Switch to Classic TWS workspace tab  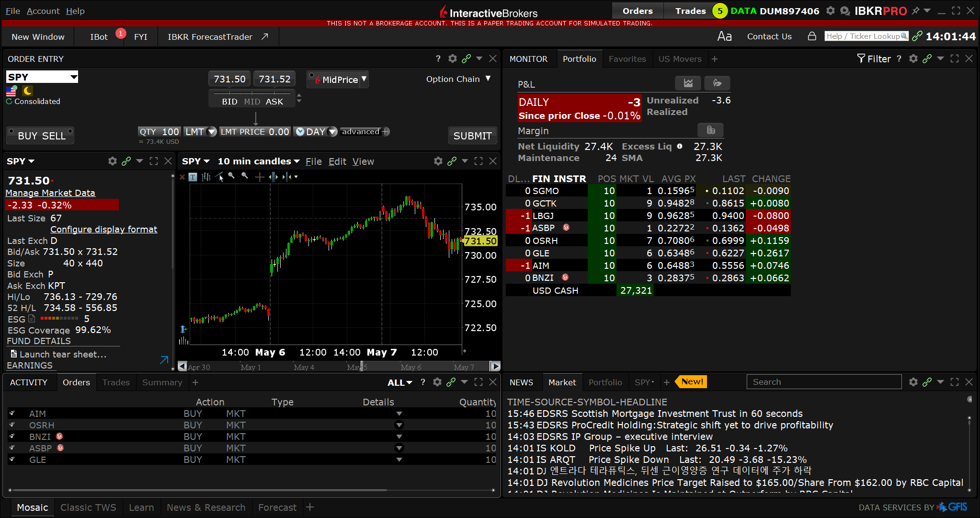pos(88,507)
